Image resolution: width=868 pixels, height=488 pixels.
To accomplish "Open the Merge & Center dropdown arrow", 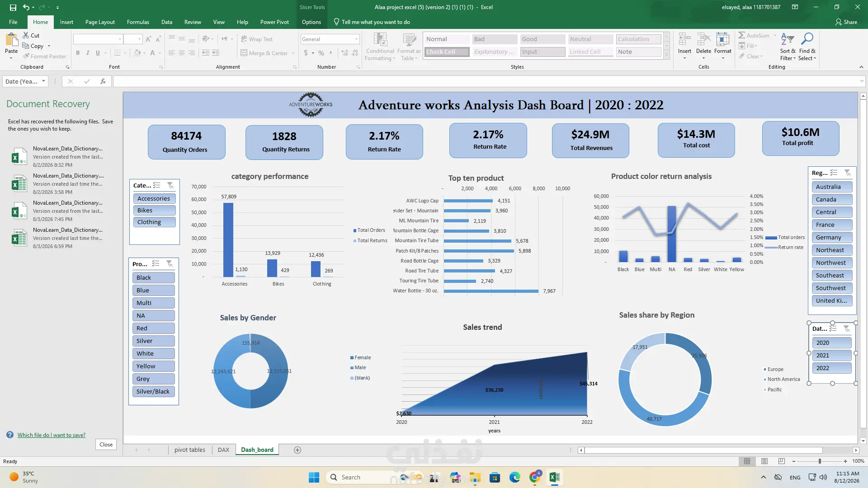I will click(293, 53).
